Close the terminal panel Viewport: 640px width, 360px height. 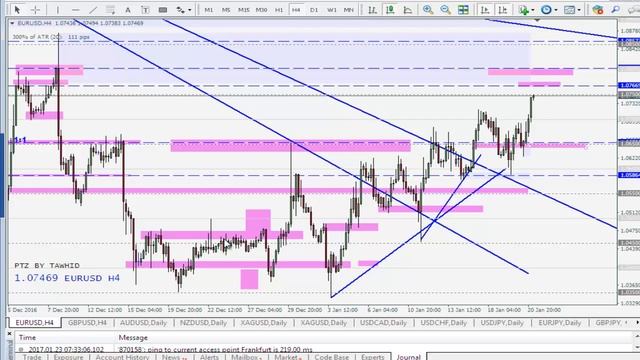(x=10, y=334)
